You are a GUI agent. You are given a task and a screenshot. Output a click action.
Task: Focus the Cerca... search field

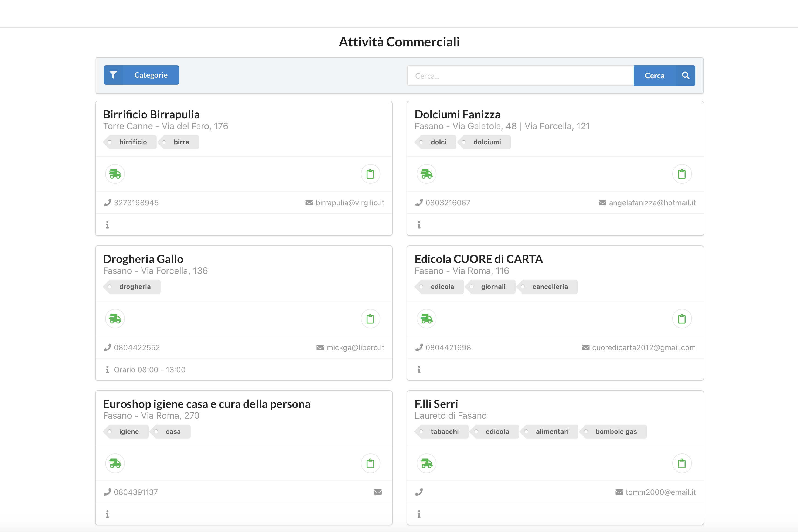coord(520,76)
